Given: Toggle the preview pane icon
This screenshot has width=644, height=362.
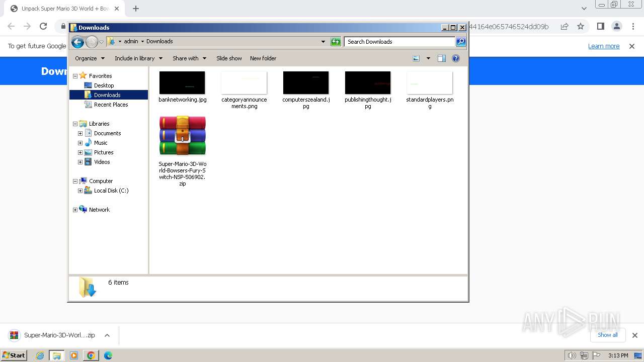Looking at the screenshot, I should coord(441,58).
